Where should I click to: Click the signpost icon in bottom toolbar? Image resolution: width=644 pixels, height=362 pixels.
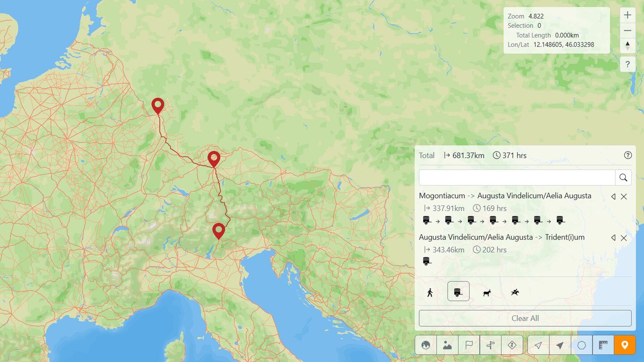pyautogui.click(x=491, y=345)
